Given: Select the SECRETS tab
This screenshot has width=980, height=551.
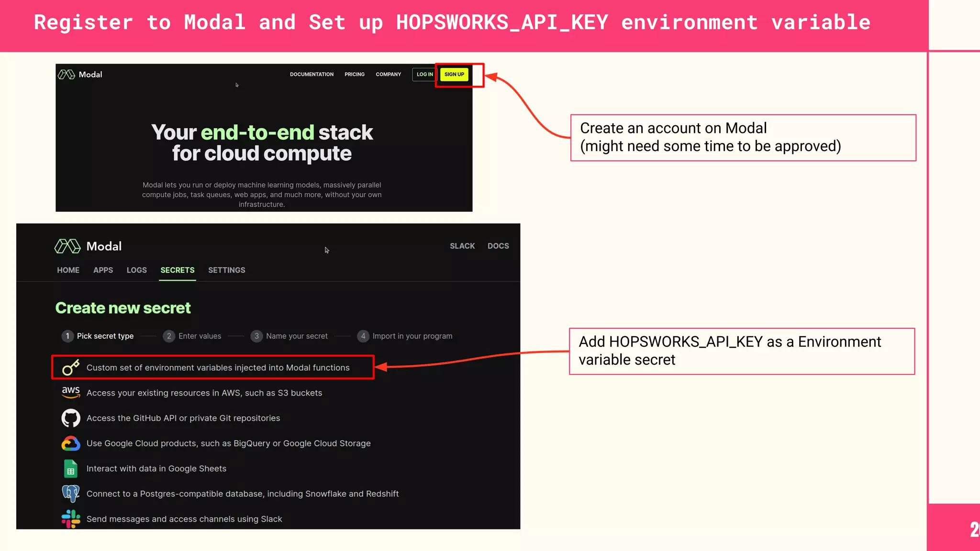Looking at the screenshot, I should (177, 270).
